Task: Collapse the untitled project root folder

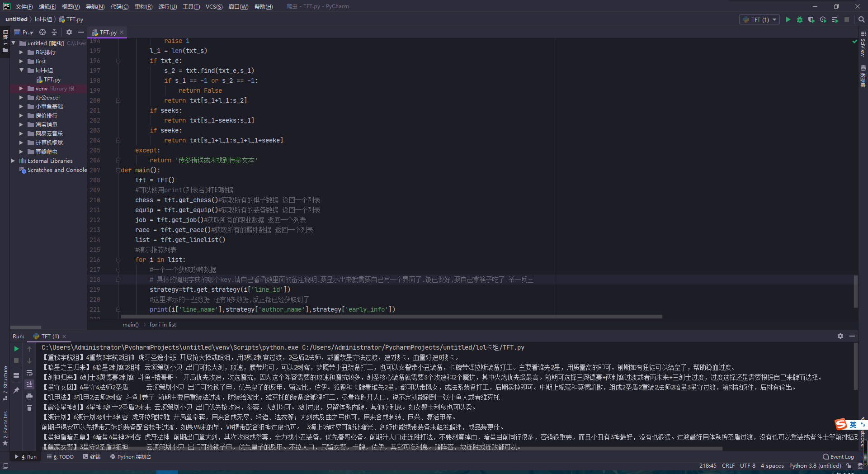Action: 14,43
